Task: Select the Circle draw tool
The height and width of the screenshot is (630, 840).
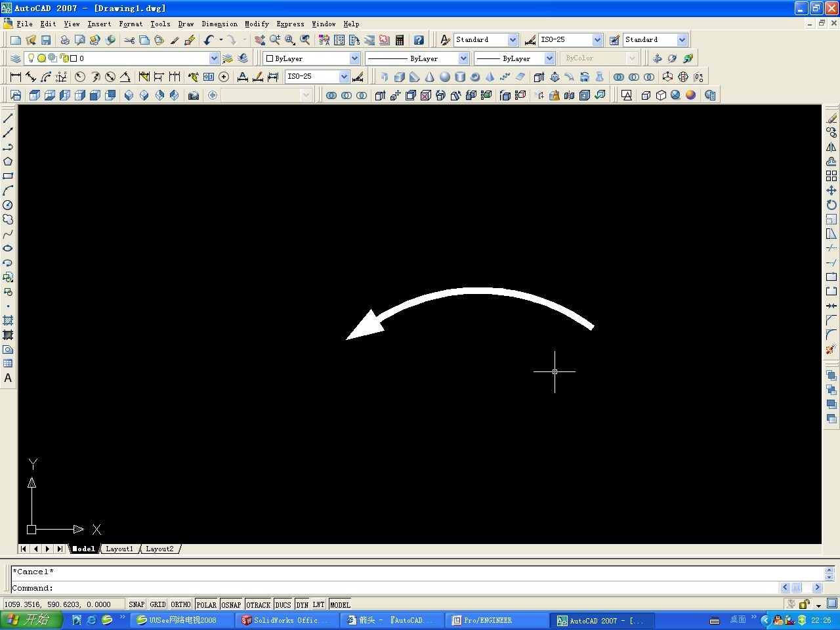Action: click(8, 205)
